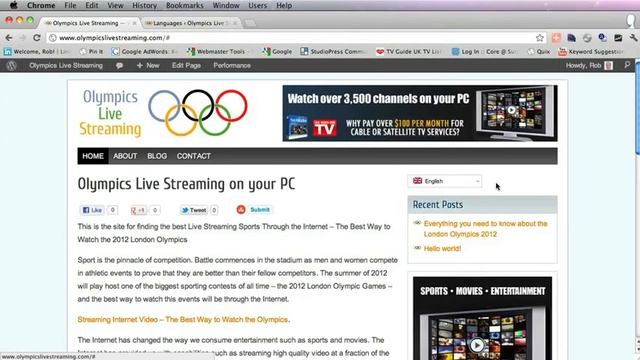This screenshot has height=360, width=640.
Task: Go to the BLOG nav item
Action: (x=157, y=156)
